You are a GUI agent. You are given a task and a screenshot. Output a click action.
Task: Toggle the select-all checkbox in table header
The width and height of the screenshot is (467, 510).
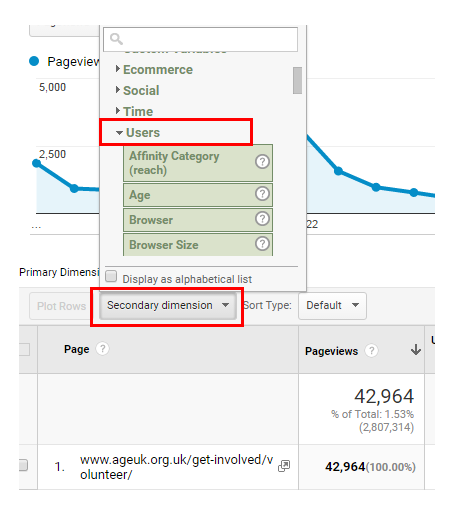coord(24,350)
